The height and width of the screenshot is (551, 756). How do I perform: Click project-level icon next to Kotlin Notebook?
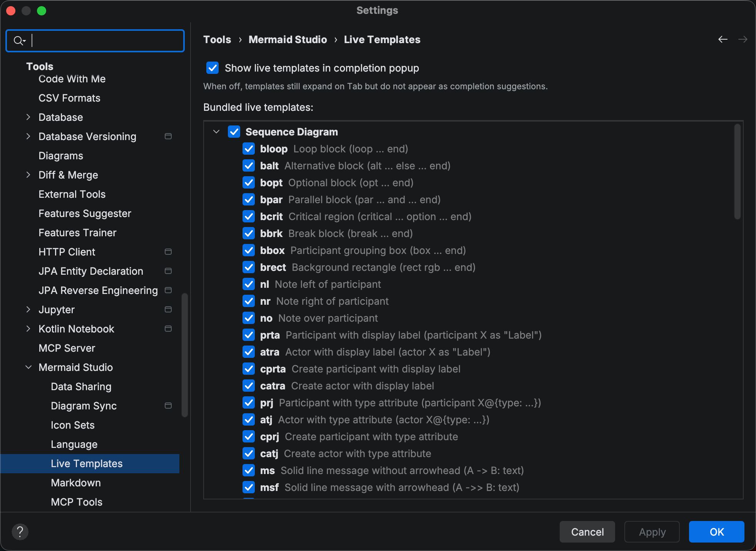tap(168, 329)
